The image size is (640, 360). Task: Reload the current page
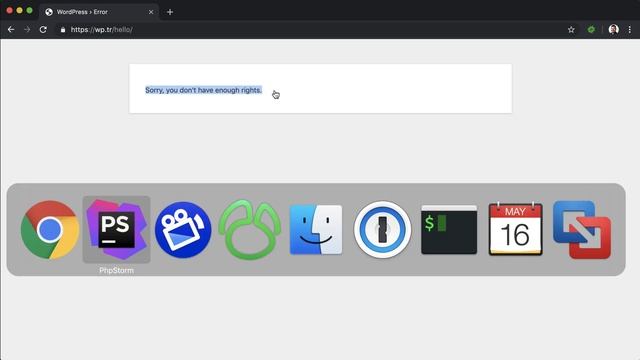coord(43,29)
